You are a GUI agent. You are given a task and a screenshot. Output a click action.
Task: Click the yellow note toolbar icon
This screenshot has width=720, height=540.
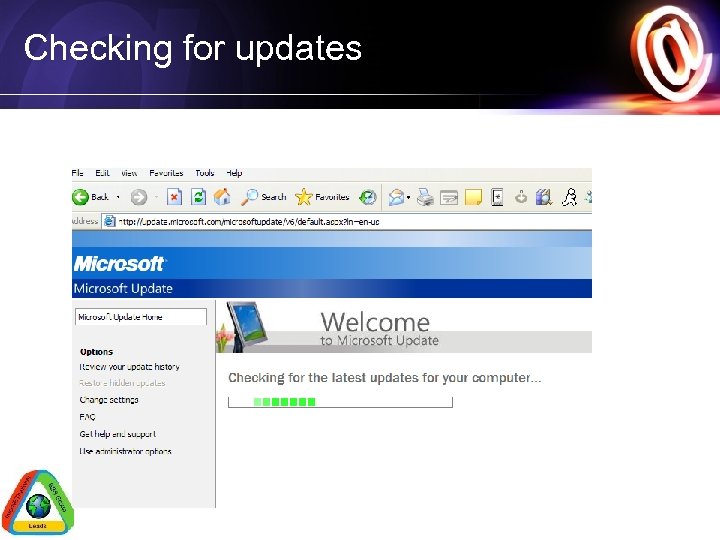[x=473, y=198]
